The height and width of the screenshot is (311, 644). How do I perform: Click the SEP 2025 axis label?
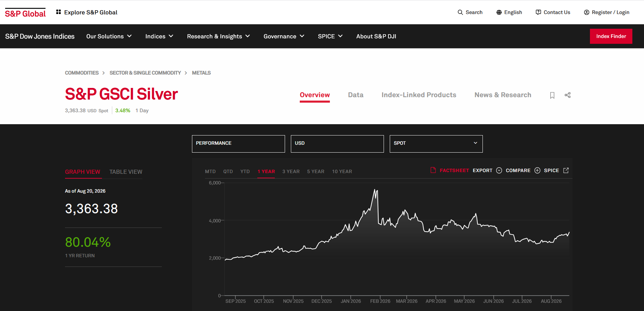(x=236, y=301)
